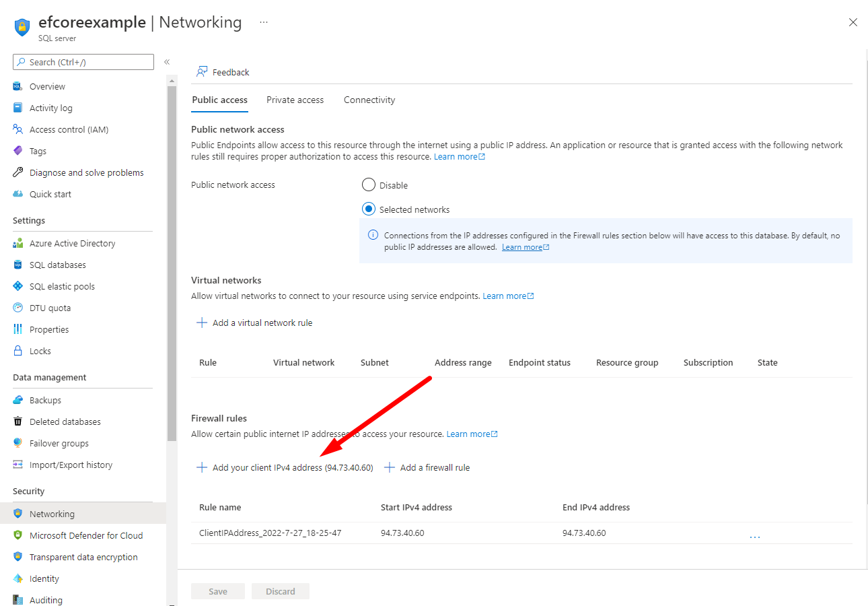This screenshot has height=606, width=868.
Task: Click the Feedback icon in toolbar
Action: (x=201, y=72)
